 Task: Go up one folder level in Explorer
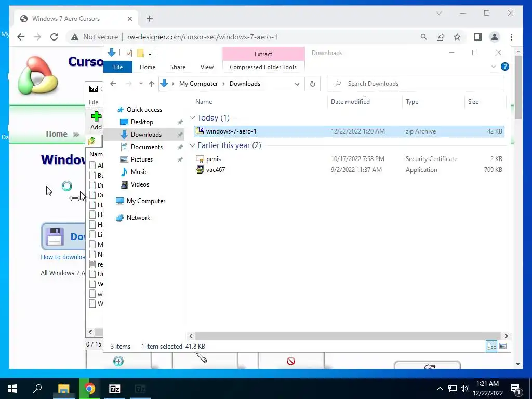151,84
